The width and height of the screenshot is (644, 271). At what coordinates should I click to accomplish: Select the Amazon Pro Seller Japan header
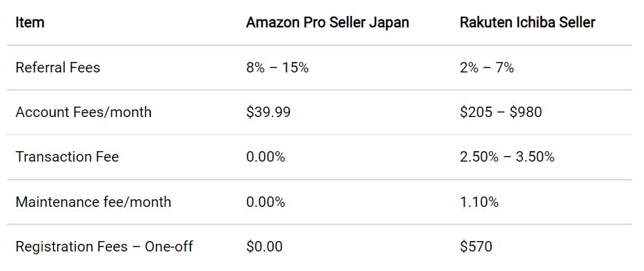pyautogui.click(x=328, y=22)
